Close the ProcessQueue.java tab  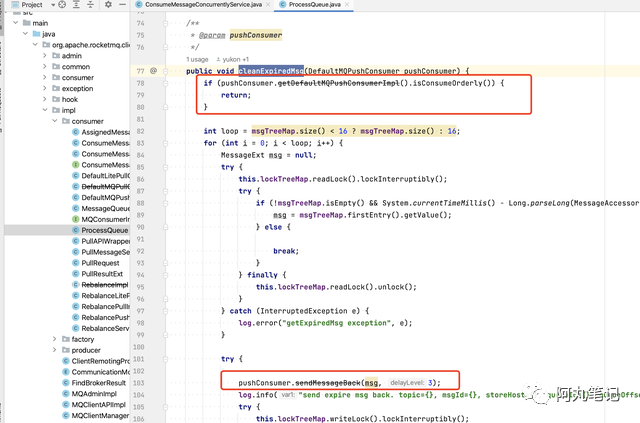pos(347,4)
